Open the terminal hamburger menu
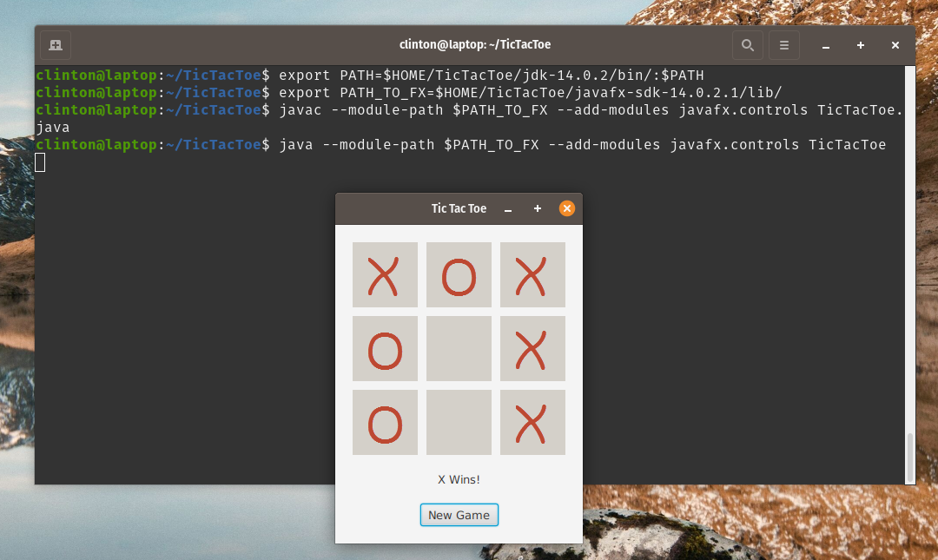 tap(783, 45)
